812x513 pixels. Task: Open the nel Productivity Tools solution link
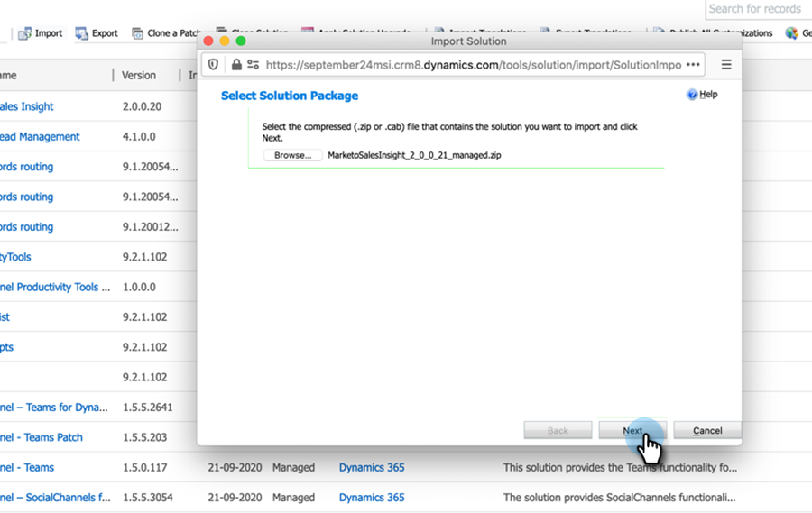[x=55, y=287]
